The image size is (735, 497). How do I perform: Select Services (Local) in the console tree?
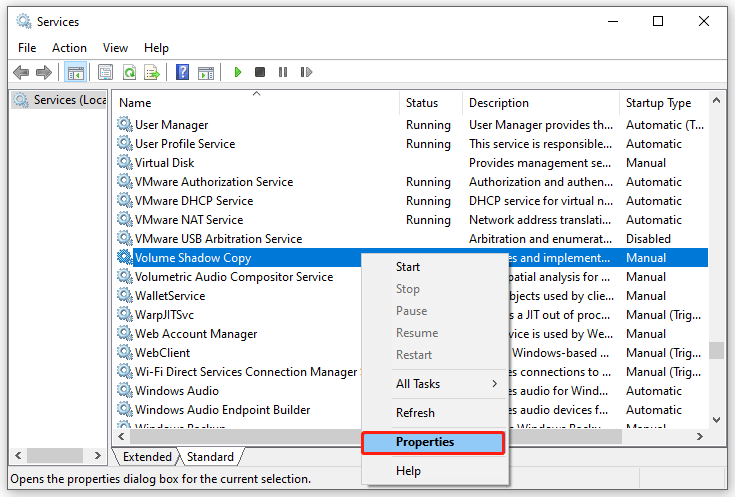(60, 100)
